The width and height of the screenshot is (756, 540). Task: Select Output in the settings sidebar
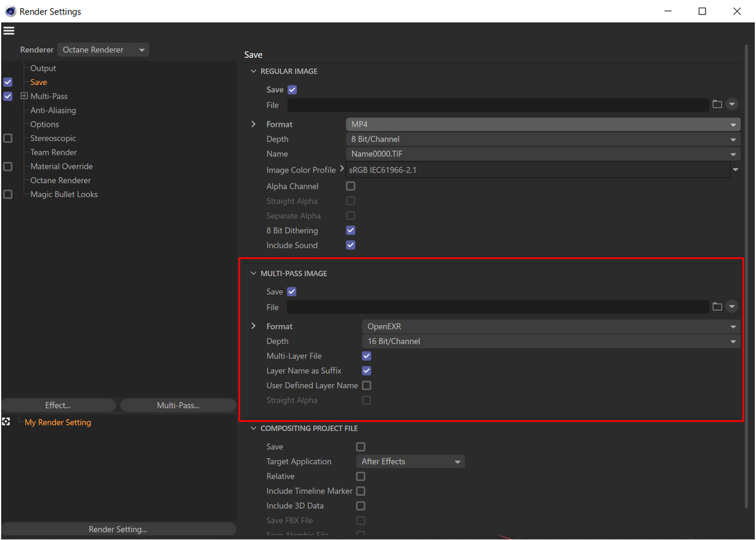[x=43, y=67]
